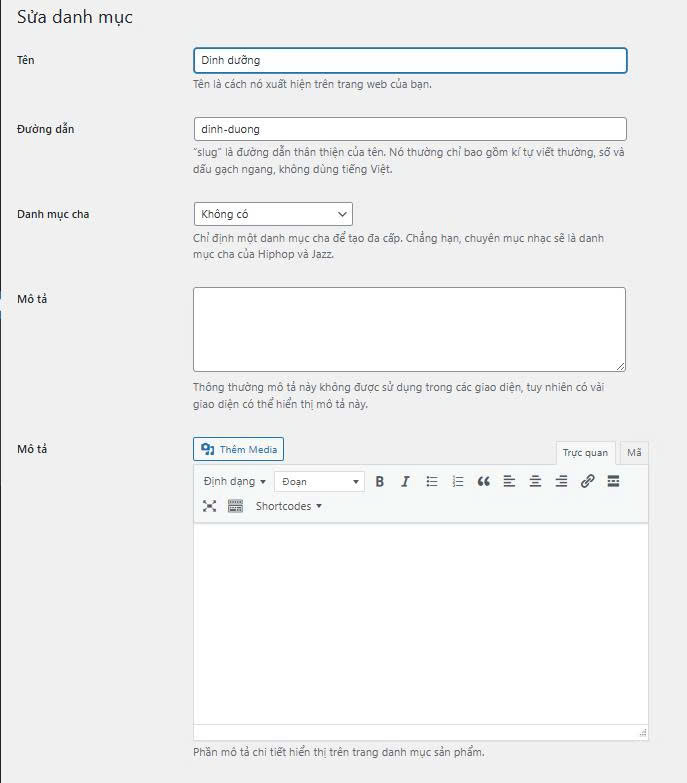Insert the Read More tag

tap(613, 482)
